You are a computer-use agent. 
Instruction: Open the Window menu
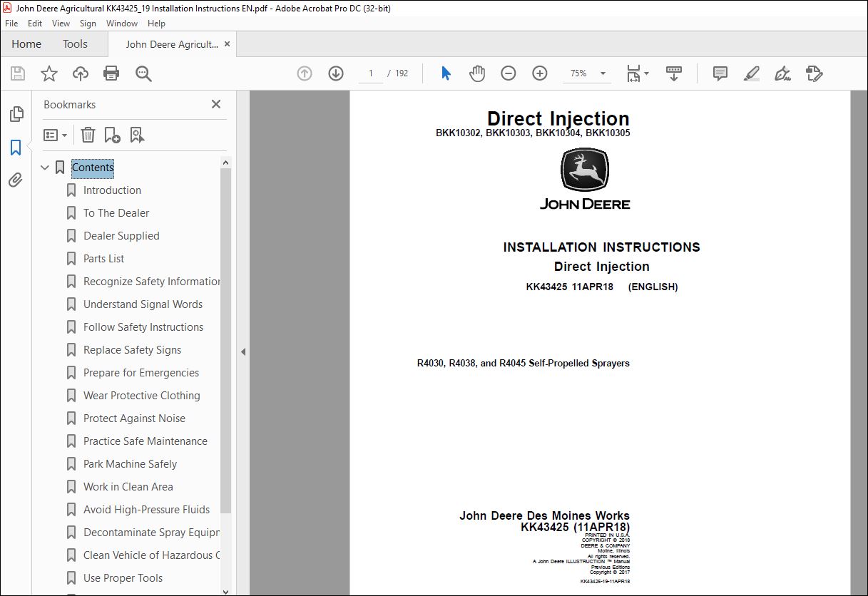[122, 24]
